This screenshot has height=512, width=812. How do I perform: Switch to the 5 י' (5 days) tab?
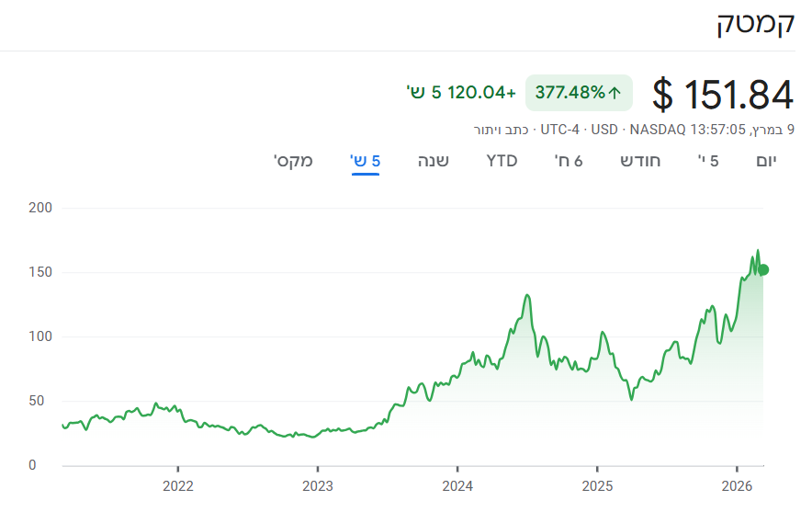pos(708,161)
